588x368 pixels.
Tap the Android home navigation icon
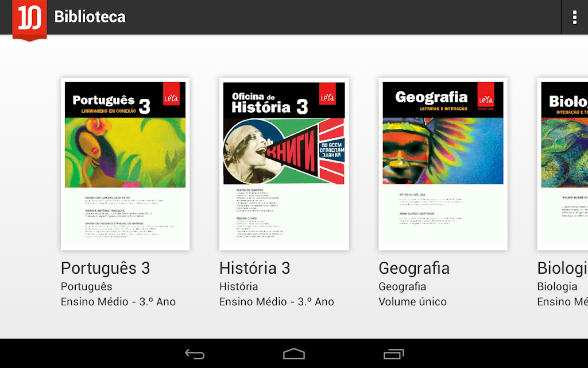(294, 354)
